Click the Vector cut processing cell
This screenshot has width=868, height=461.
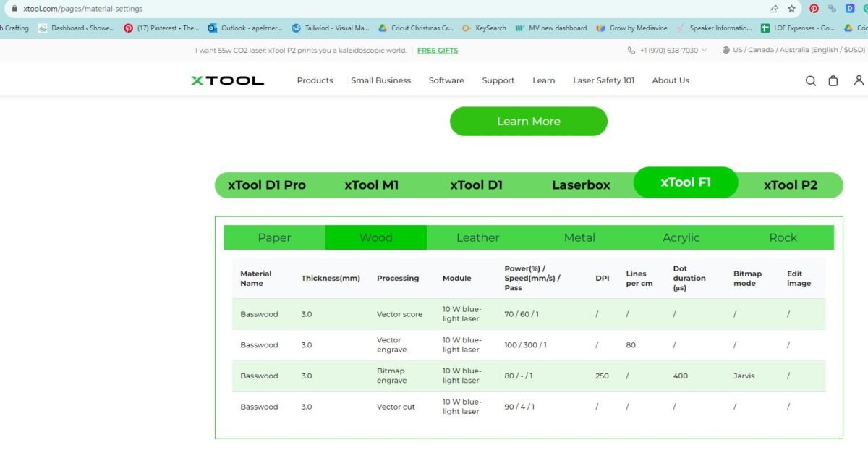[x=396, y=407]
